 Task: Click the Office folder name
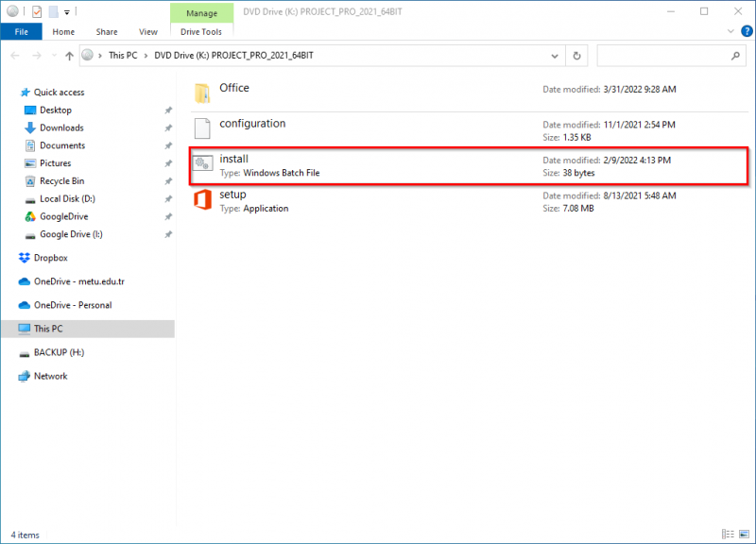[234, 88]
